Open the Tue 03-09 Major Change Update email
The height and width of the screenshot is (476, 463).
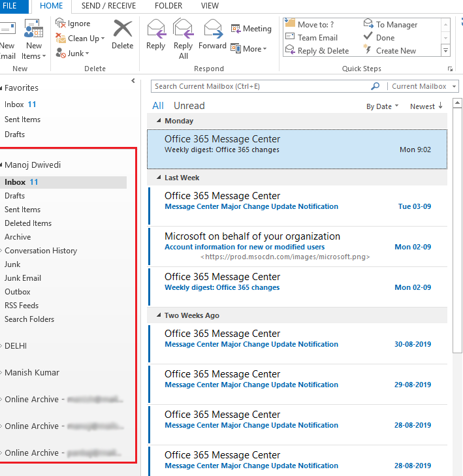click(298, 206)
